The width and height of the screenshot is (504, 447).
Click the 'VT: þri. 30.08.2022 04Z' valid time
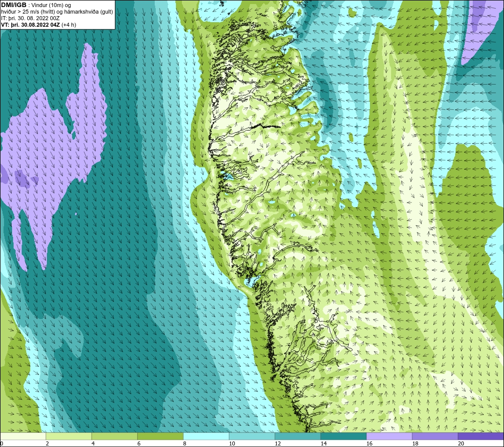pos(30,25)
